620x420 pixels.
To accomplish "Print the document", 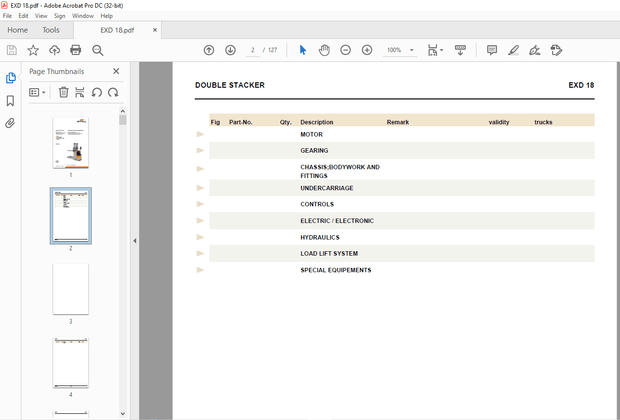I will click(x=76, y=50).
